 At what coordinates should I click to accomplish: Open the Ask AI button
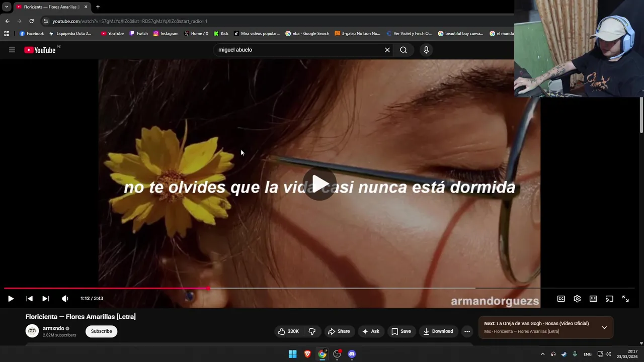pos(370,331)
